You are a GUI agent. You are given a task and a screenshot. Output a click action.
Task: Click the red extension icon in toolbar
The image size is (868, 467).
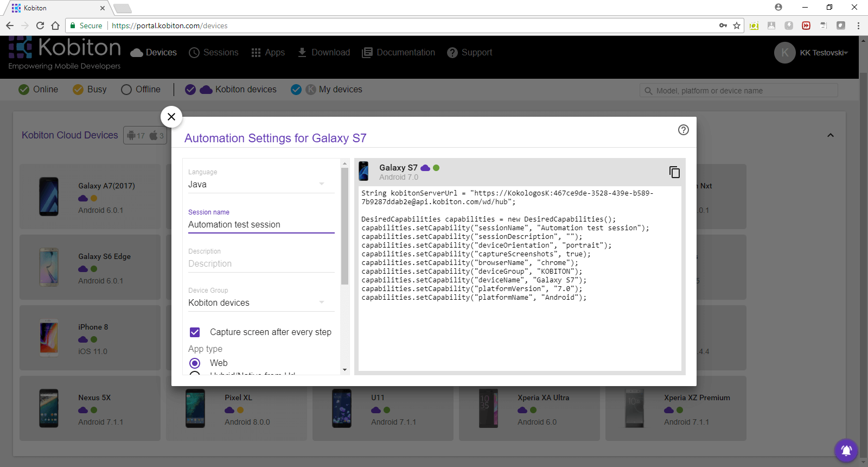click(x=806, y=26)
